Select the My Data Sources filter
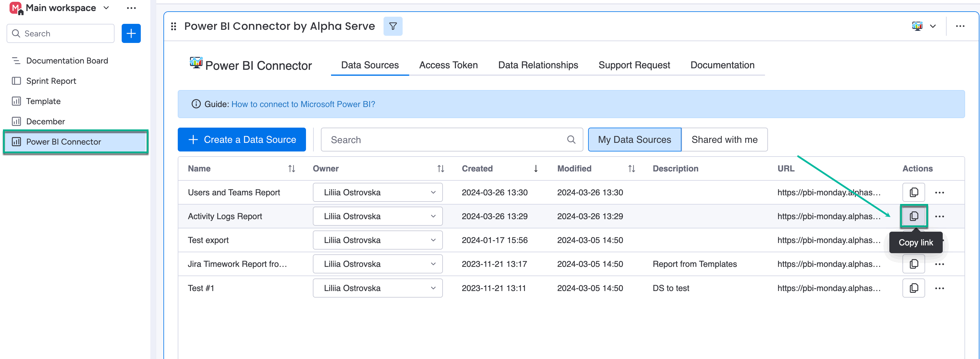The image size is (980, 359). [x=634, y=140]
